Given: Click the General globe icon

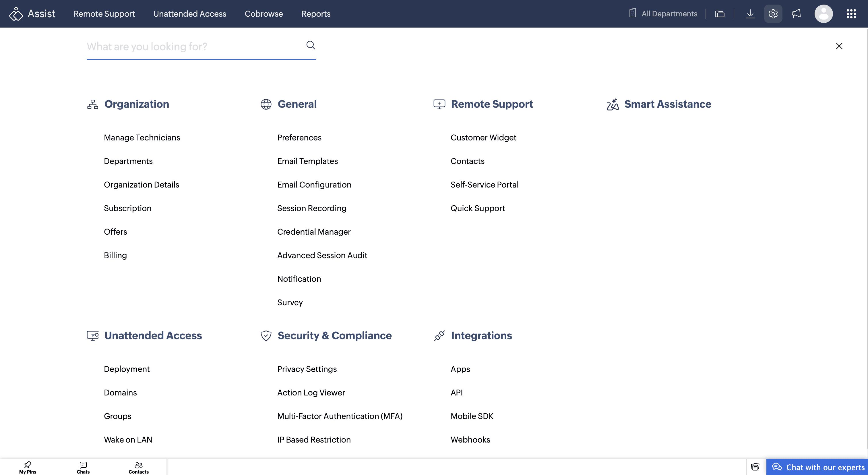Looking at the screenshot, I should click(x=266, y=105).
